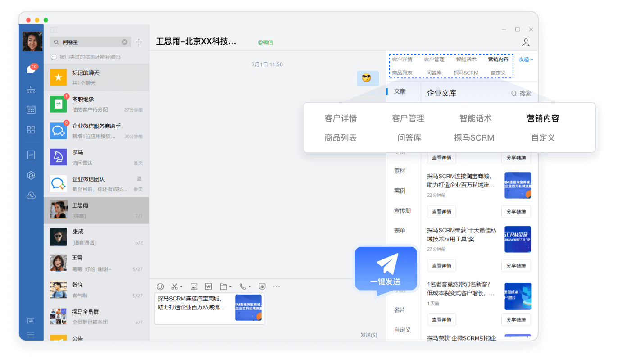Click 查看详情 under the 1天前 article
618x364 pixels.
tap(441, 320)
